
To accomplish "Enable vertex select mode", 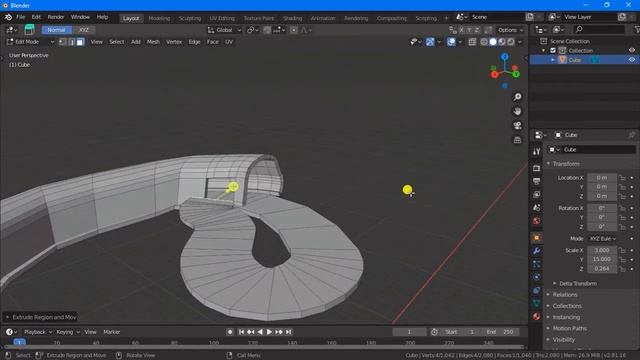I will pyautogui.click(x=62, y=42).
